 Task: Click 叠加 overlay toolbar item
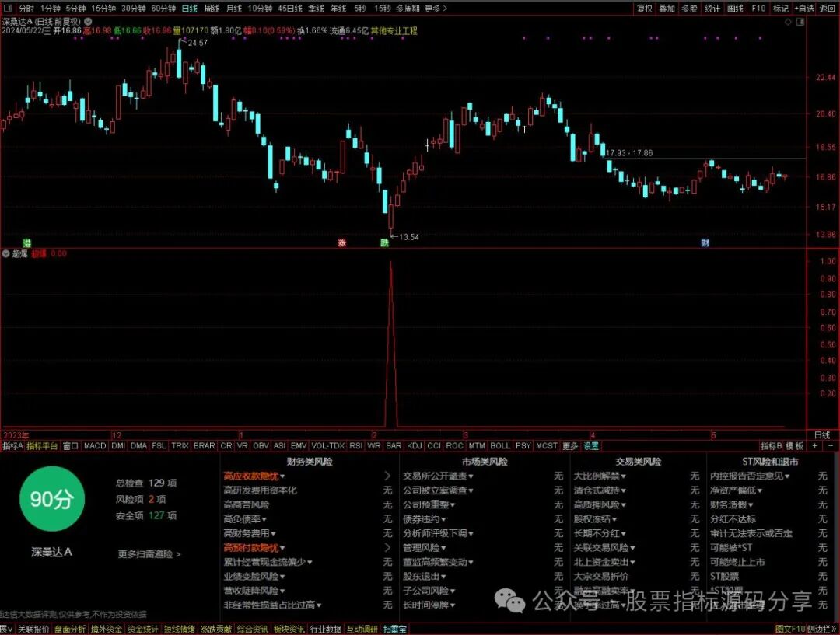pyautogui.click(x=667, y=8)
